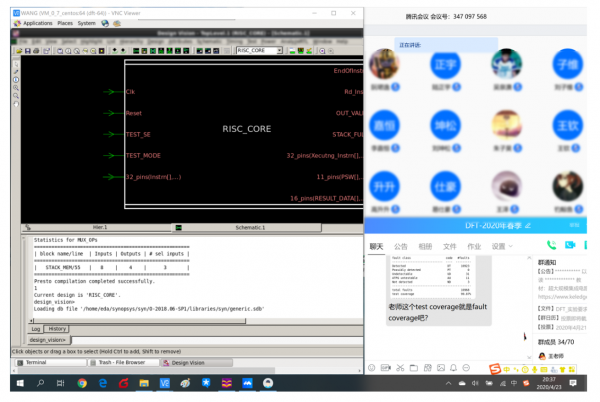Viewport: 600px width, 402px height.
Task: Click the group members 34/70 header
Action: 556,342
